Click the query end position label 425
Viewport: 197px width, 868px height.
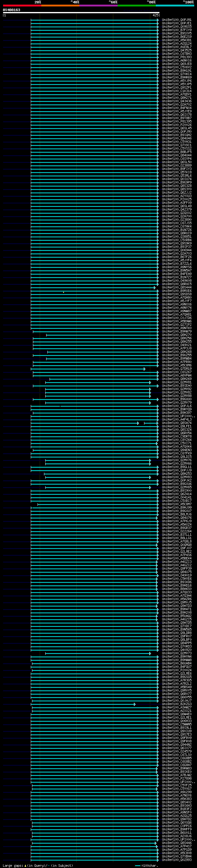click(x=155, y=15)
